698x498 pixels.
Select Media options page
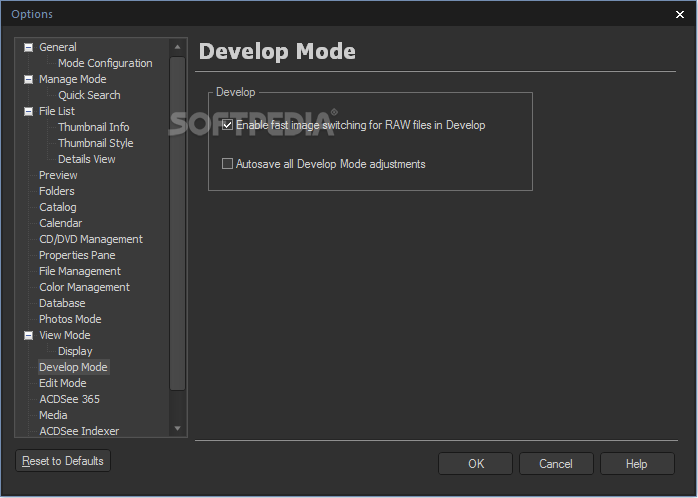pos(53,415)
